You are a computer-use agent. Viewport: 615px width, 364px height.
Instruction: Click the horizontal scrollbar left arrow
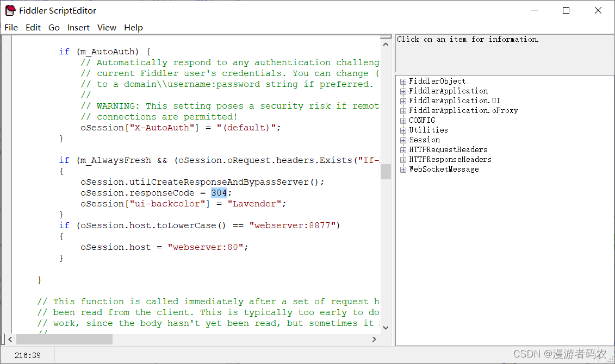click(10, 340)
